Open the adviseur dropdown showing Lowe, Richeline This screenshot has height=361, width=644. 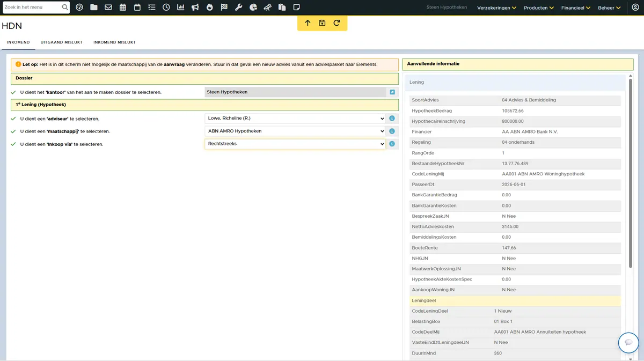pos(295,119)
